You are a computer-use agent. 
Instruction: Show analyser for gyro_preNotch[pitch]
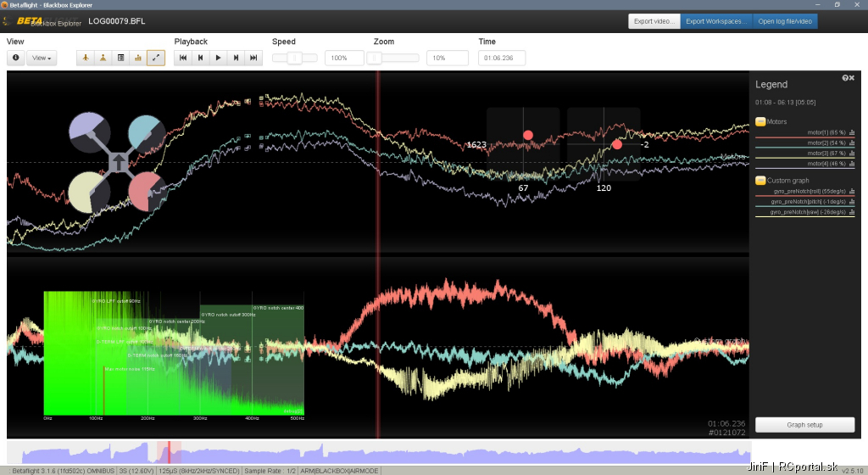852,202
